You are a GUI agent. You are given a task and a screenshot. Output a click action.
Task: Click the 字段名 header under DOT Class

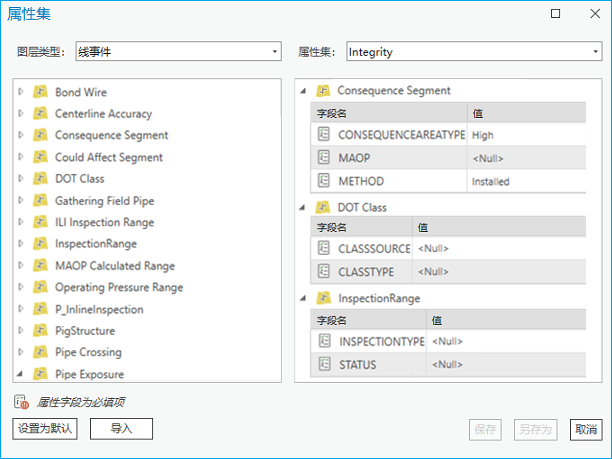pos(361,227)
